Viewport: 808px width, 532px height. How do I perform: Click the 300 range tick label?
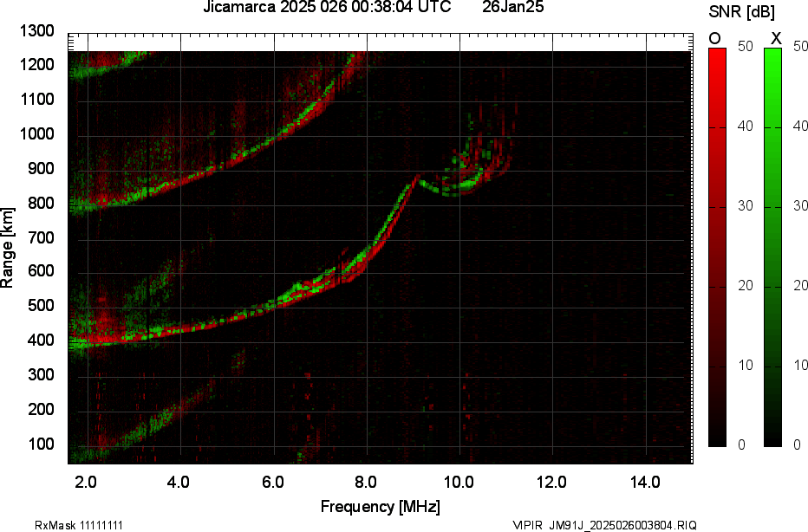[41, 374]
